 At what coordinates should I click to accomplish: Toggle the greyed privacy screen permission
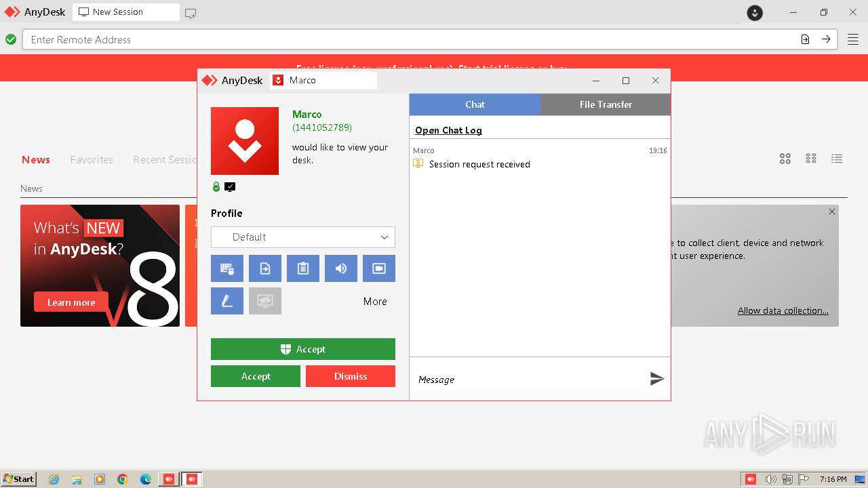[265, 301]
